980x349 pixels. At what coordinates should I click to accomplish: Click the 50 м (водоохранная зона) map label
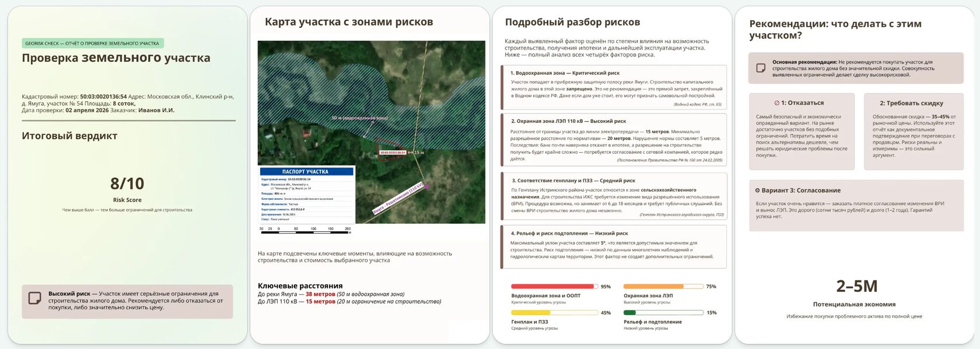tap(360, 118)
